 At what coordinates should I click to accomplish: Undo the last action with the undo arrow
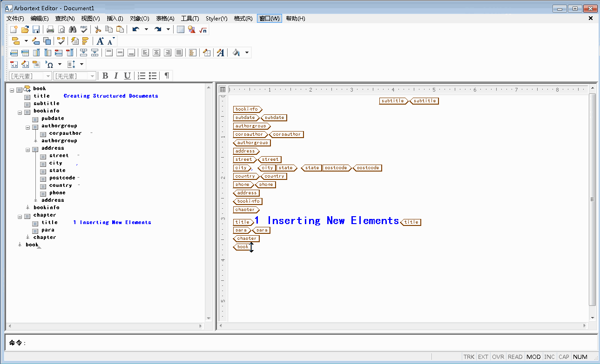[x=135, y=29]
